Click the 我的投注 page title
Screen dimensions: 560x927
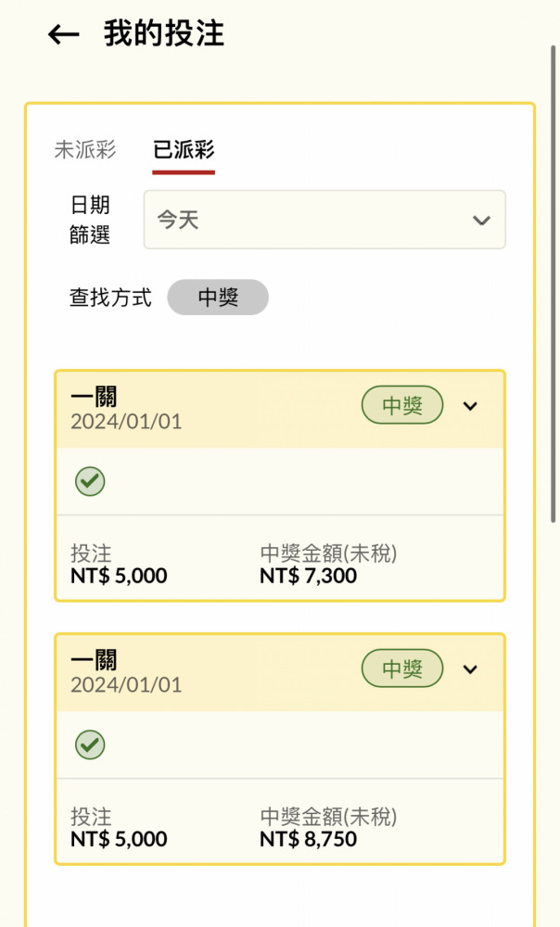click(x=164, y=33)
